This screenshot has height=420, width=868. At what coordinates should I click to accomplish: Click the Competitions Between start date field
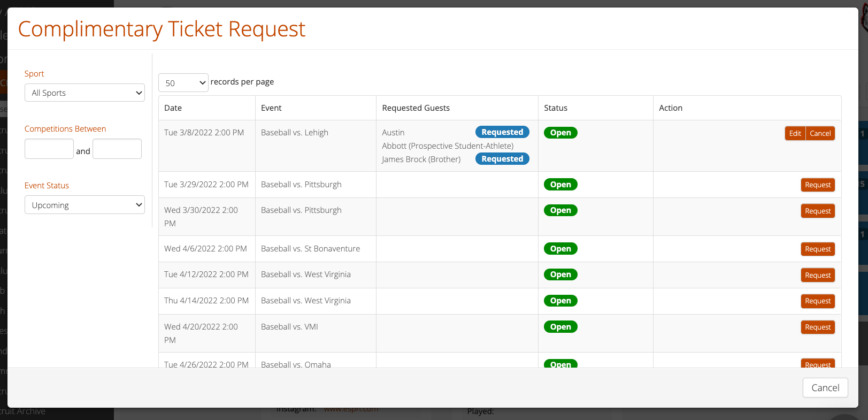(49, 149)
